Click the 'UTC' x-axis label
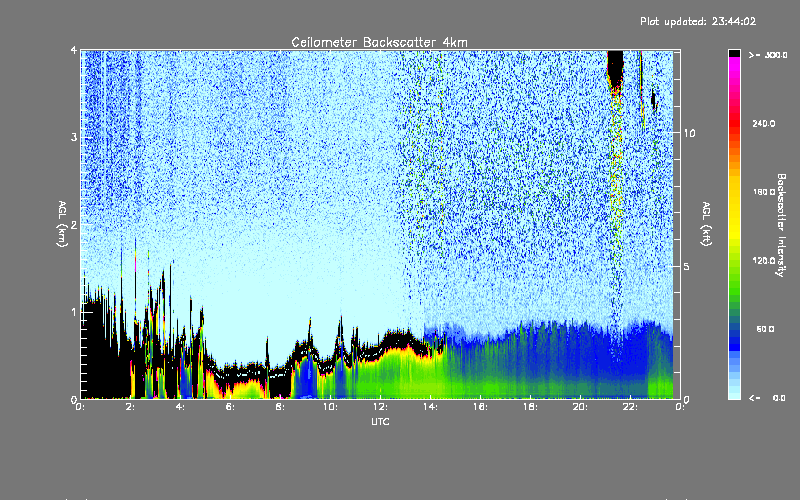Screen dimensions: 800x500 pyautogui.click(x=380, y=421)
